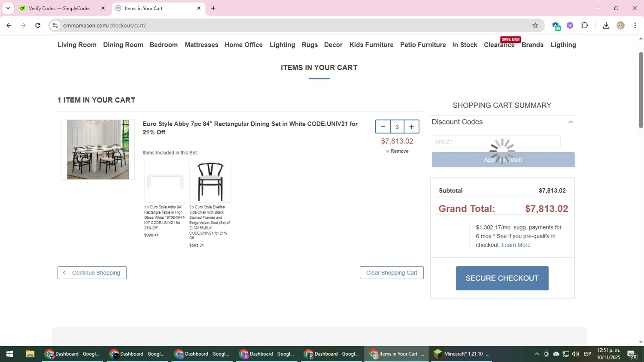
Task: Open the purple circular extension icon
Action: coord(570,26)
